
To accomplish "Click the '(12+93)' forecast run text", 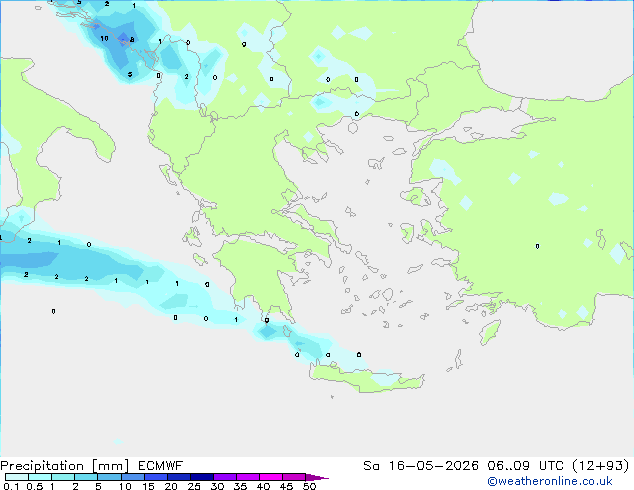I will pyautogui.click(x=601, y=466).
